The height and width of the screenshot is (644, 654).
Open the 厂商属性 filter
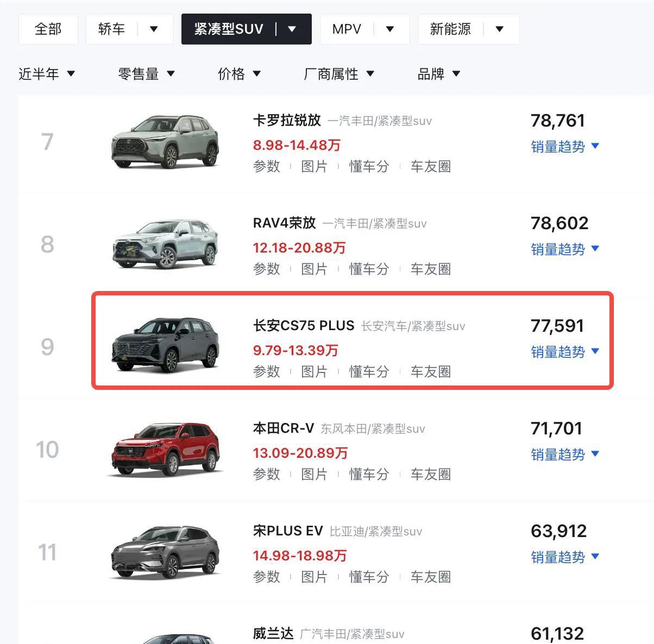tap(339, 74)
